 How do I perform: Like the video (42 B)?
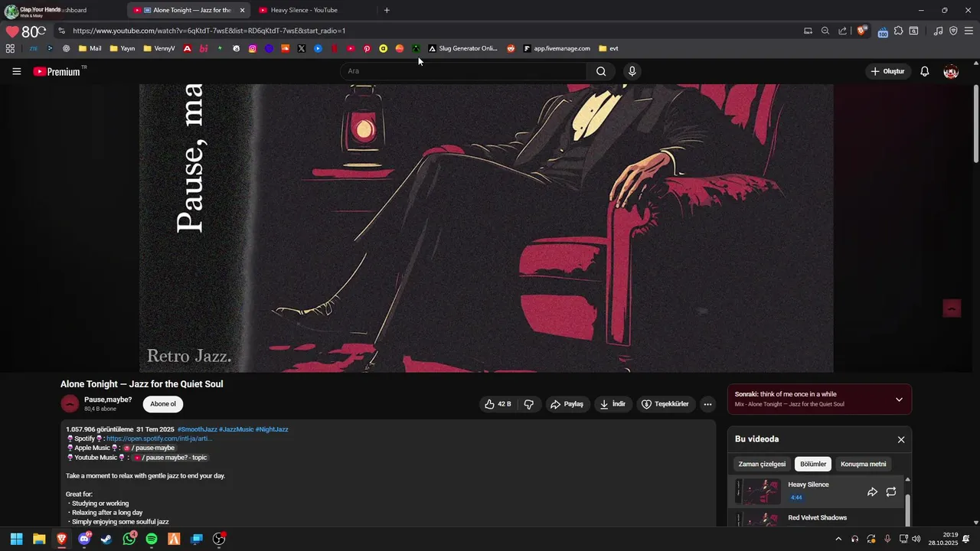(498, 404)
